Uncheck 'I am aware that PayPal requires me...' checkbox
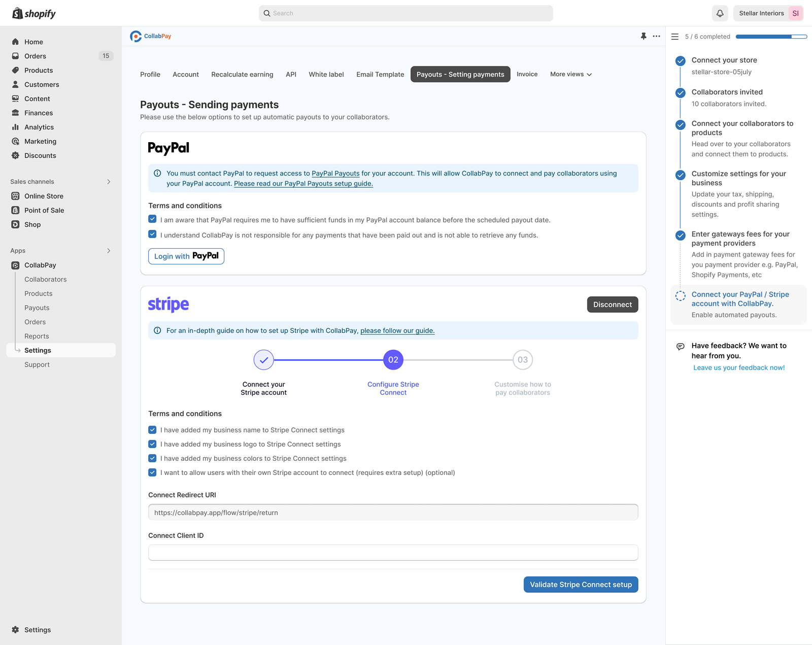Viewport: 812px width, 645px height. pos(152,219)
